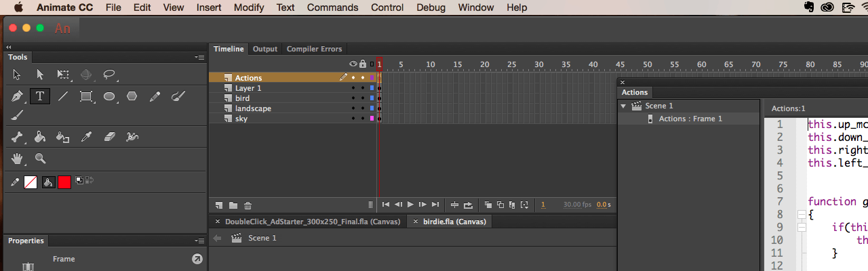This screenshot has height=271, width=868.
Task: Select the Eyedropper tool
Action: [x=86, y=138]
